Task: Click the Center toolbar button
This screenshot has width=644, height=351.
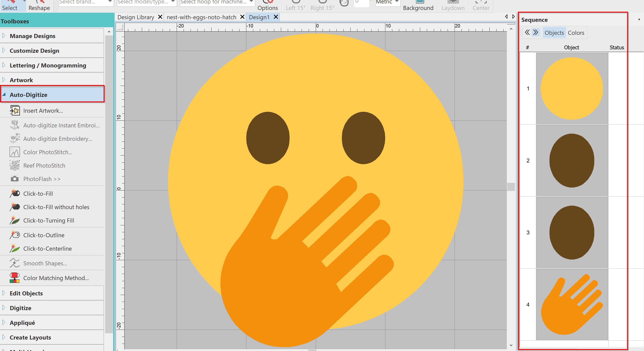Action: point(481,5)
